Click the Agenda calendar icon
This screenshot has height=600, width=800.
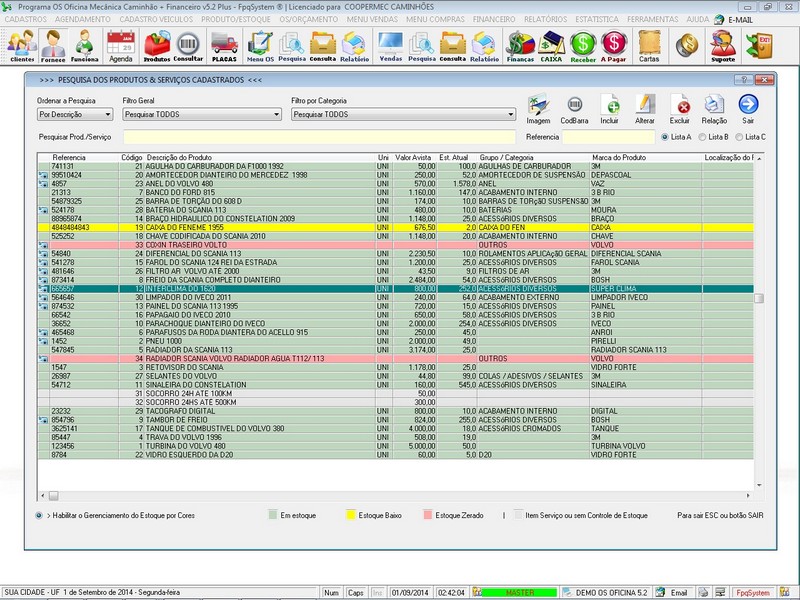tap(120, 44)
